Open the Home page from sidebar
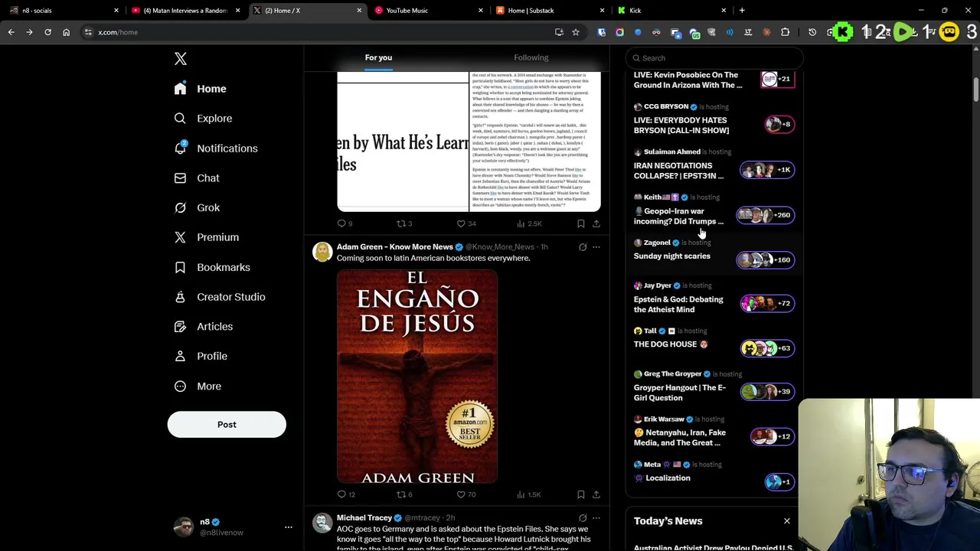The image size is (980, 551). (200, 89)
